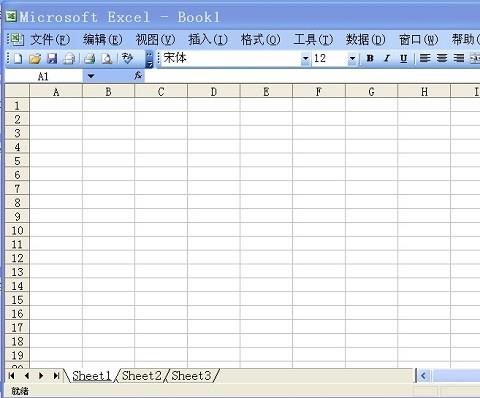Click the Print icon in the toolbar

coord(89,59)
